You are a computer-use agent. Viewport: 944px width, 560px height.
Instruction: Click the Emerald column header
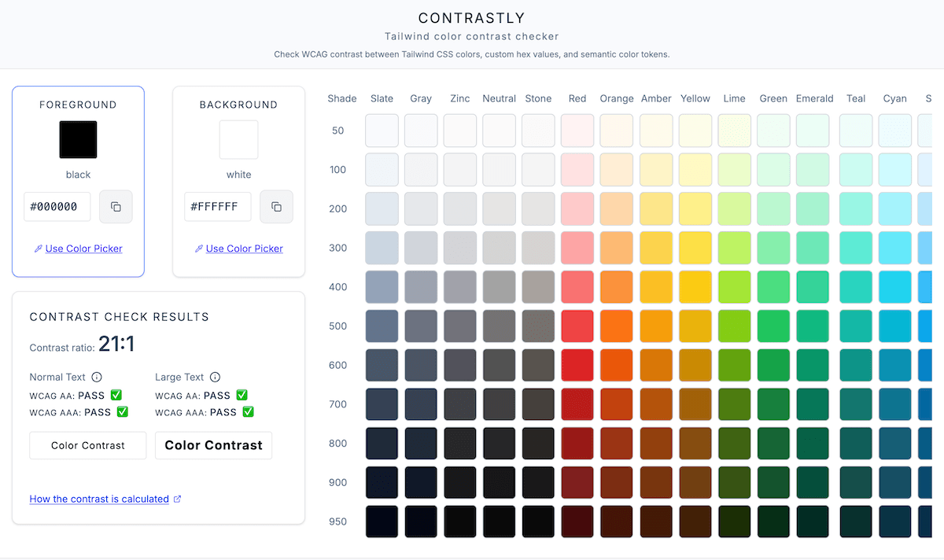click(814, 98)
